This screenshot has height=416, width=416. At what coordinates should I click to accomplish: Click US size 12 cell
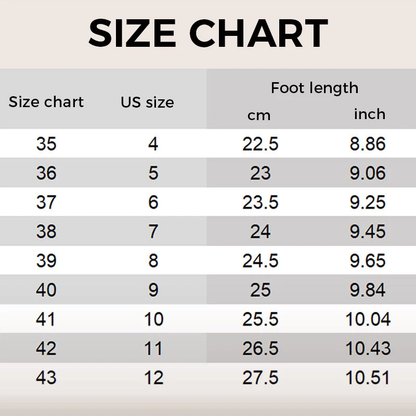click(154, 378)
